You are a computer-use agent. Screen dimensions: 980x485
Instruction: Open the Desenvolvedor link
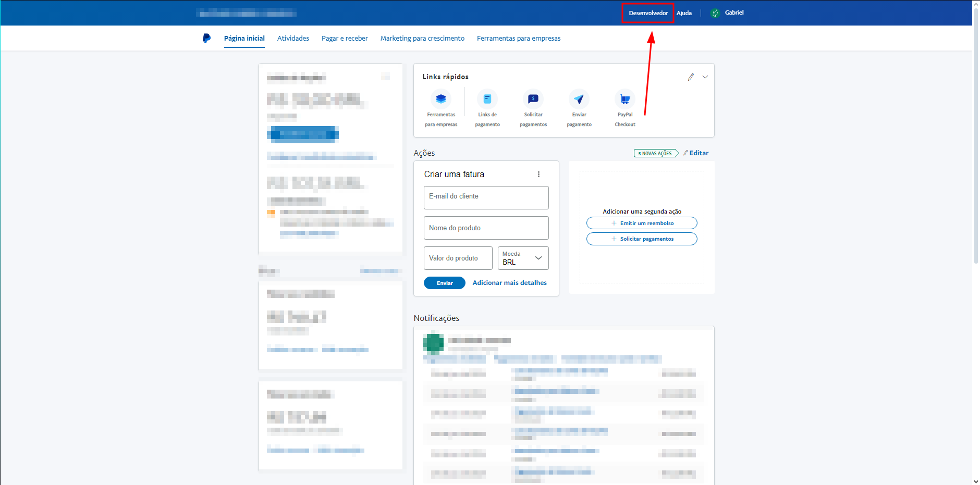[x=648, y=13]
